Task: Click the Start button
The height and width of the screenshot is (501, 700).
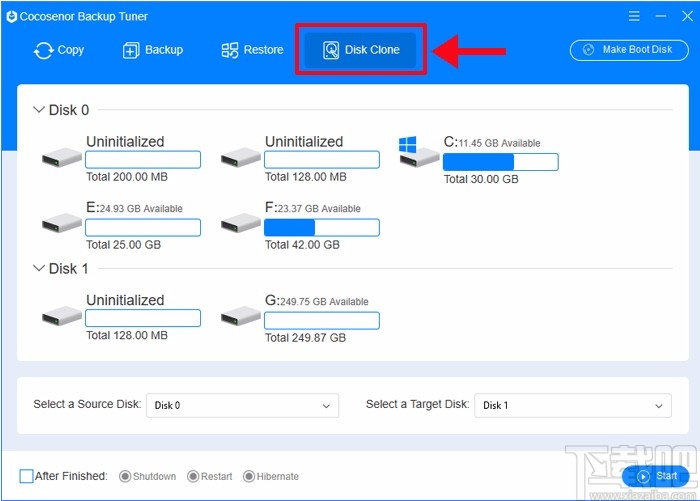Action: [x=656, y=476]
